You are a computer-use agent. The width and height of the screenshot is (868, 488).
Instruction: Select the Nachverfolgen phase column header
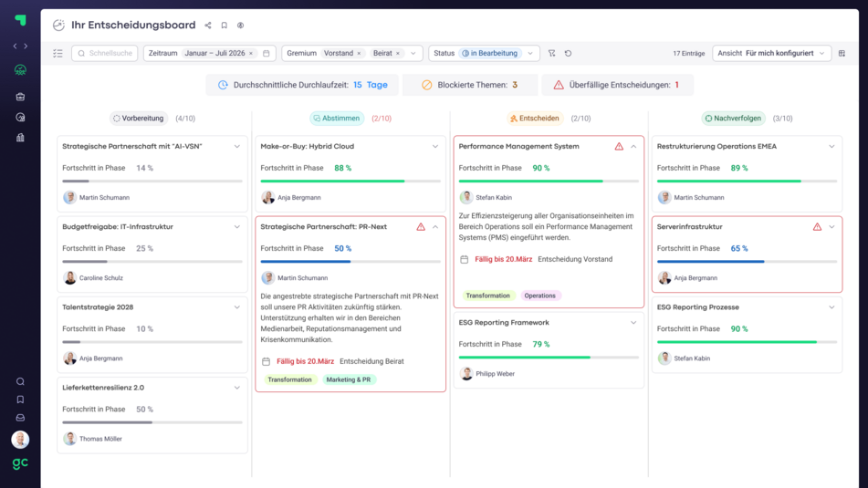(x=734, y=119)
